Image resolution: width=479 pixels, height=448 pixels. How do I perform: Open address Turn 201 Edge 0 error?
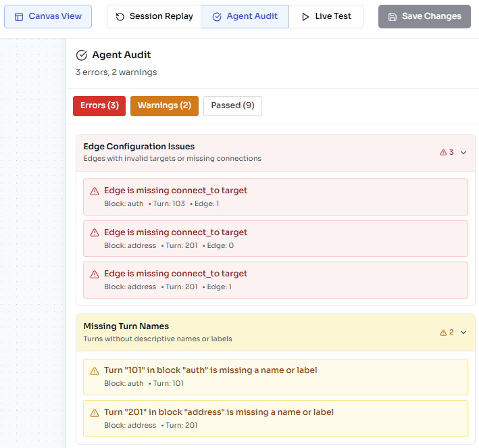tap(275, 239)
